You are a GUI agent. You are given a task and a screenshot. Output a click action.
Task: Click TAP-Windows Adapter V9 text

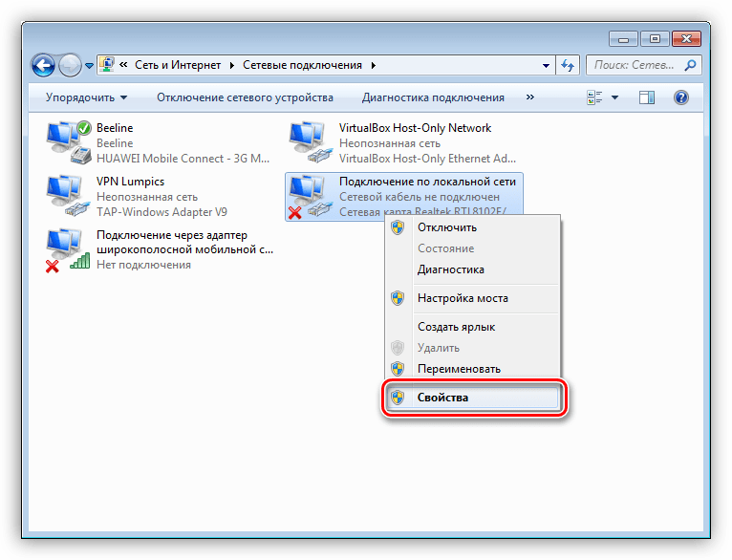(162, 212)
